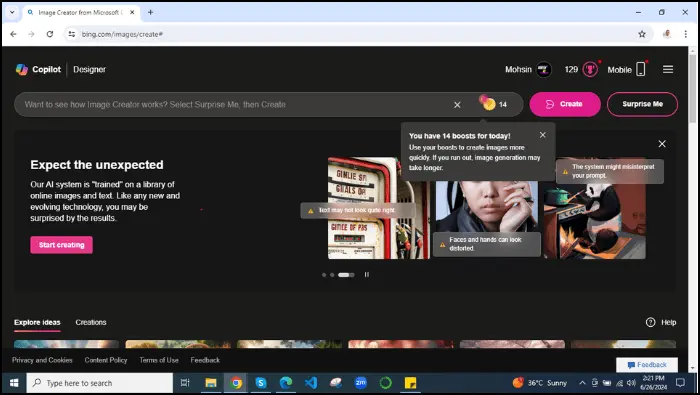Click the page vertical scrollbar
This screenshot has height=395, width=700.
pyautogui.click(x=692, y=89)
